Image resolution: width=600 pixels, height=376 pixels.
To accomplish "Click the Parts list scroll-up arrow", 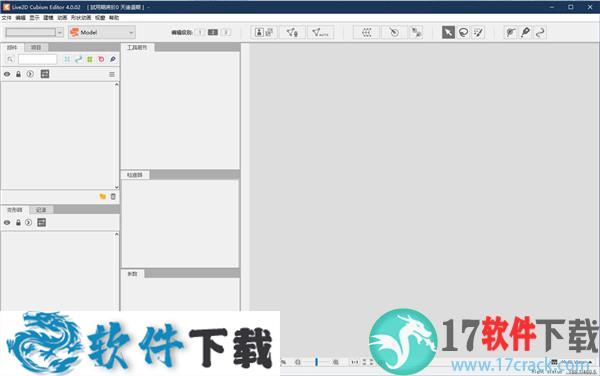I will click(117, 84).
